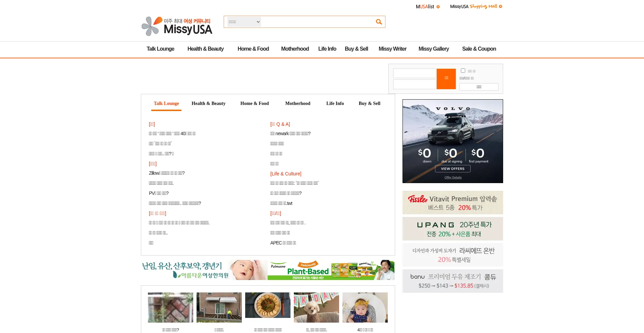Click the orange magnifier search icon

[379, 22]
